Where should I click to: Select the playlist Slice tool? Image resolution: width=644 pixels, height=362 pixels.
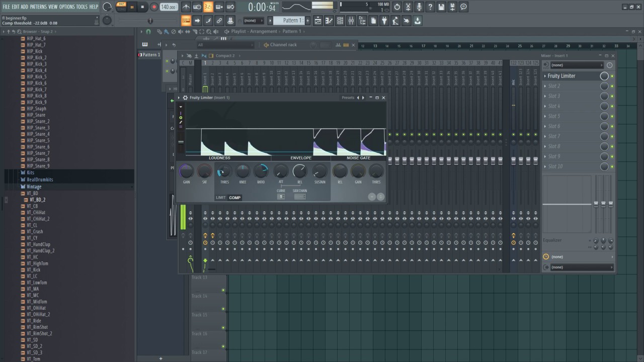(x=195, y=32)
